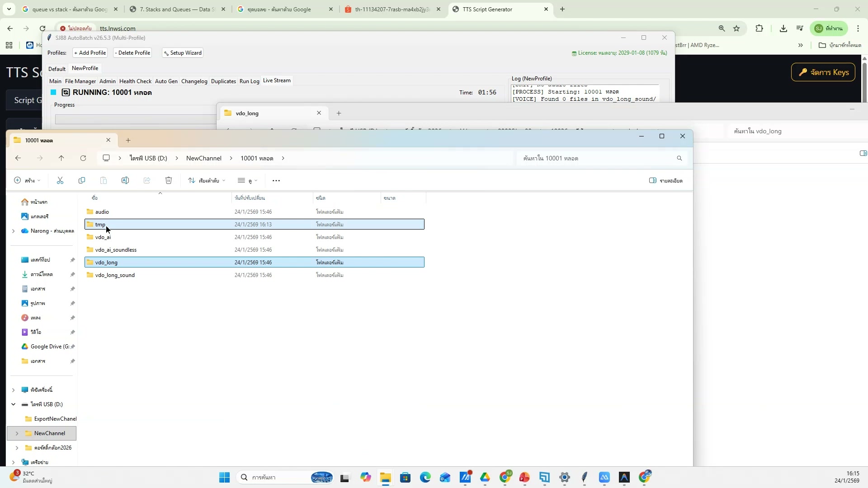This screenshot has width=868, height=488.
Task: Bookmark page with the star icon
Action: click(x=736, y=28)
